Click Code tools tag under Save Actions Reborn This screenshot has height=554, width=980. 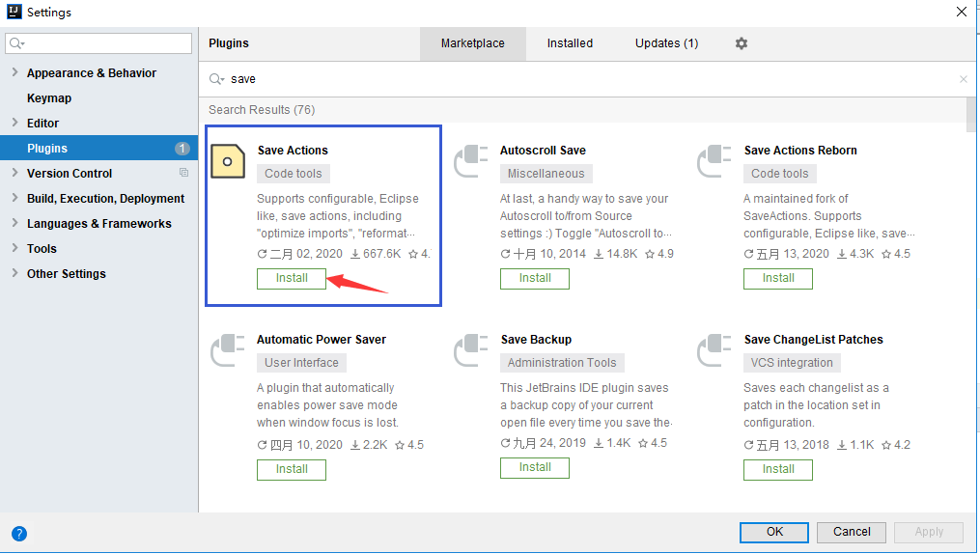[779, 174]
